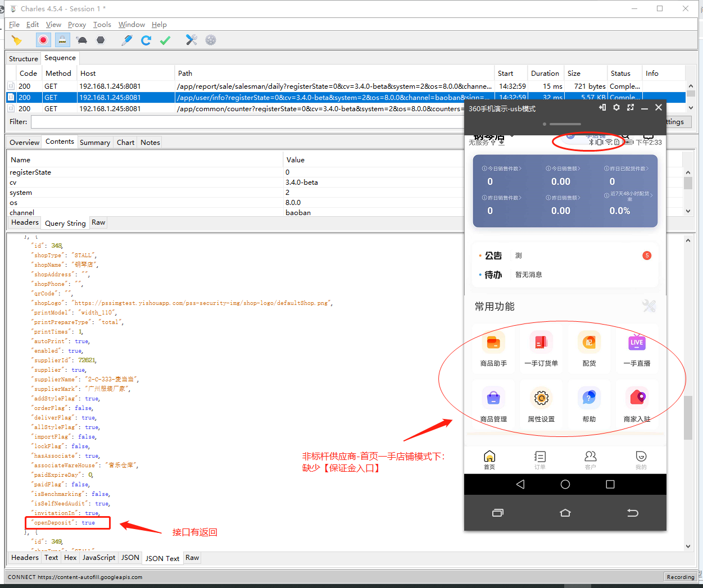This screenshot has width=703, height=588.
Task: Switch response view to Hex tab
Action: 70,558
